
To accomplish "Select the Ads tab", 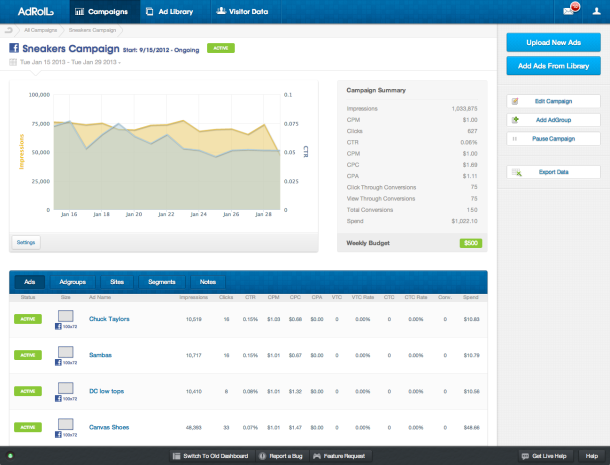I will click(30, 282).
